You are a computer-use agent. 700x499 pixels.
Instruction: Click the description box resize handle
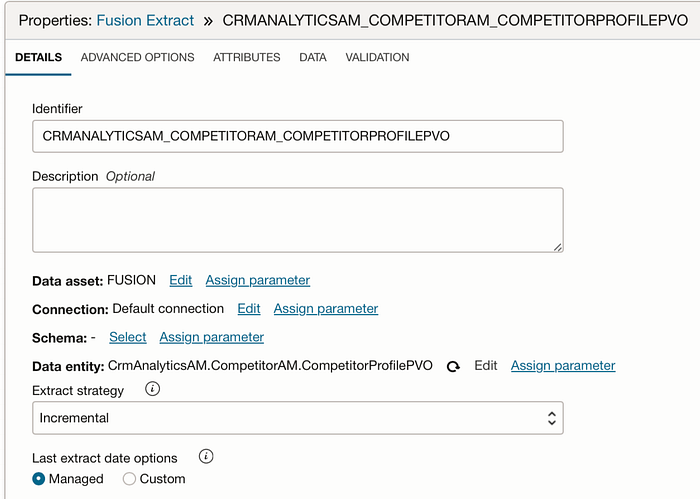tap(558, 247)
